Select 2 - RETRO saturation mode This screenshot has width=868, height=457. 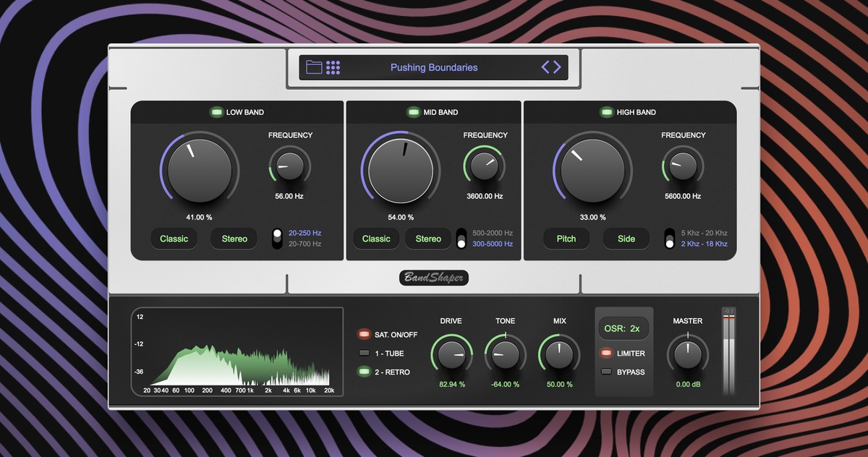(x=364, y=372)
